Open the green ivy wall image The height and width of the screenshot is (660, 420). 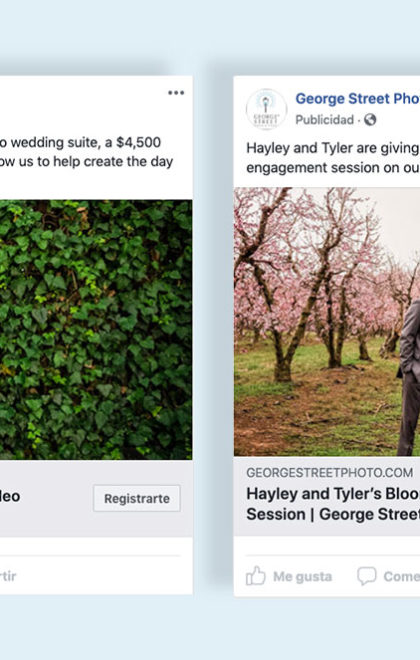[96, 330]
